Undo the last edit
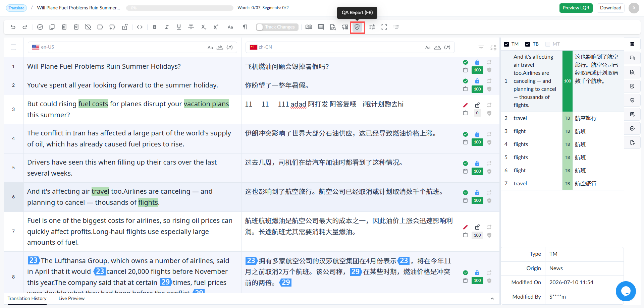The image size is (644, 308). point(13,27)
